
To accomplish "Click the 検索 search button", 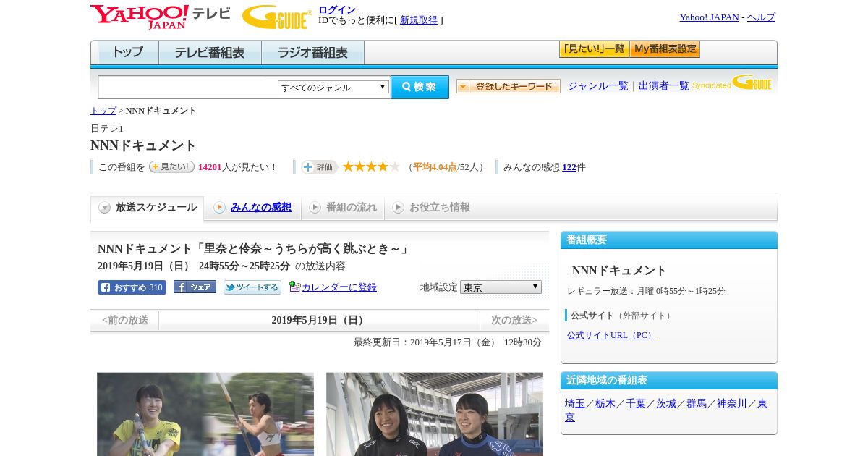I will [x=420, y=87].
